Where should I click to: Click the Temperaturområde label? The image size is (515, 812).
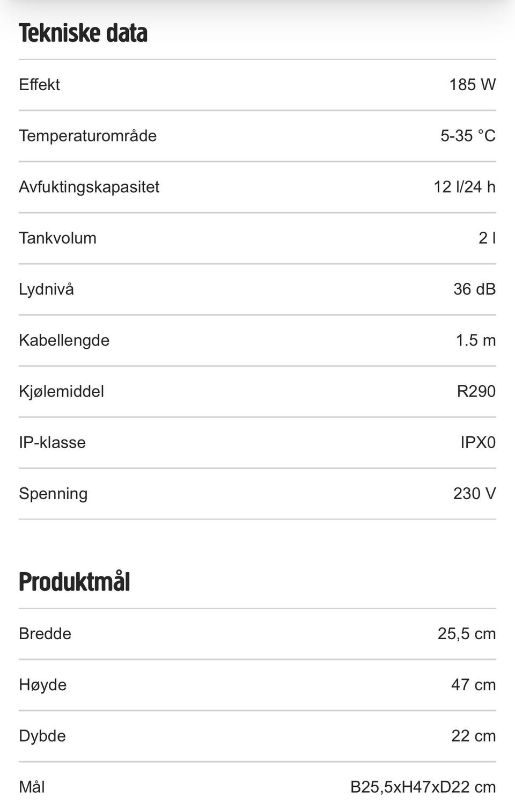pos(87,136)
